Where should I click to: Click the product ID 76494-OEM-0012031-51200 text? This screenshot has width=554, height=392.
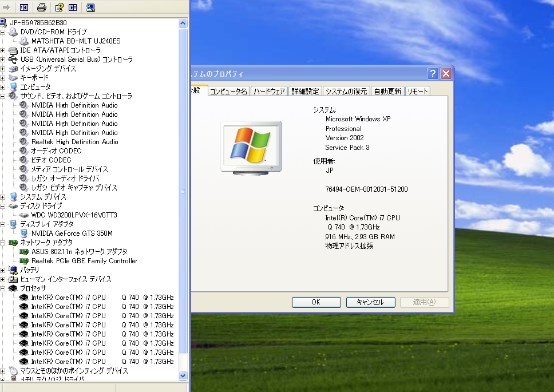[x=366, y=189]
